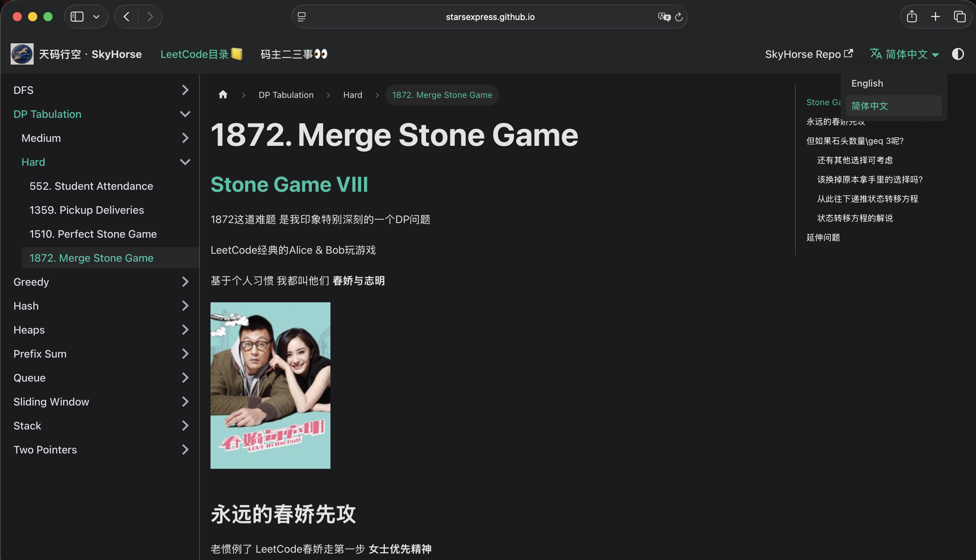This screenshot has width=976, height=560.
Task: Expand the Heaps sidebar category
Action: (x=185, y=330)
